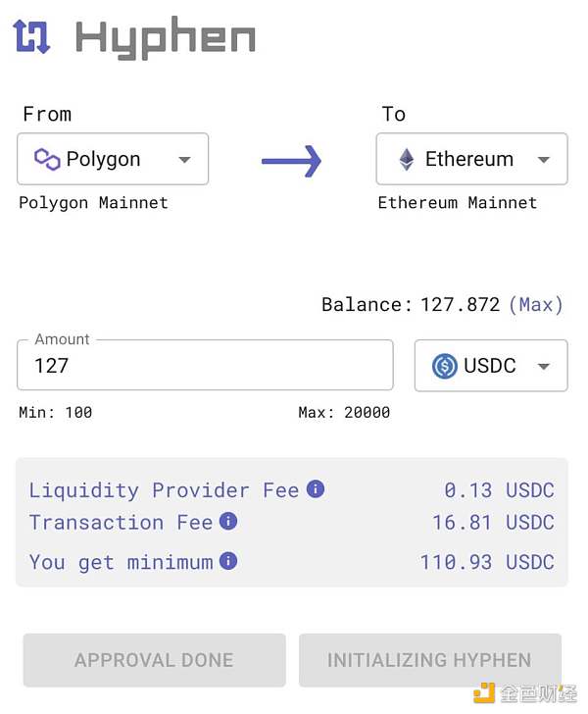Click the Hyphen brand name text

pyautogui.click(x=166, y=37)
